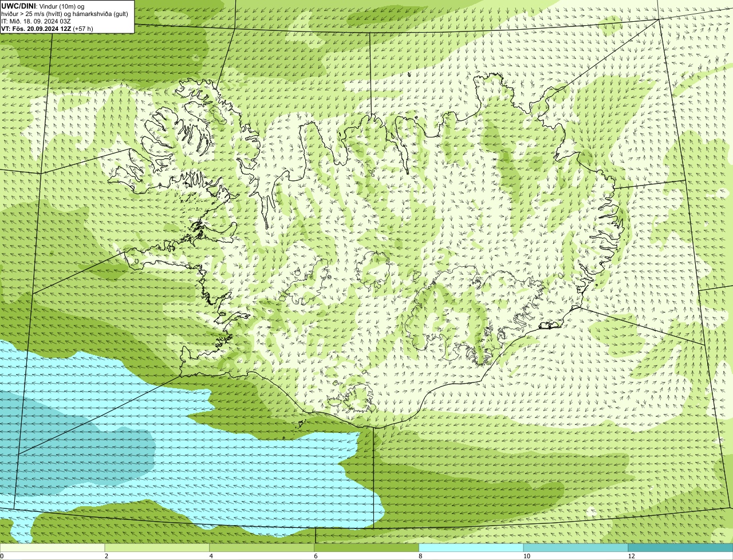Click the legend scale label '4'
Image resolution: width=733 pixels, height=560 pixels.
point(211,556)
